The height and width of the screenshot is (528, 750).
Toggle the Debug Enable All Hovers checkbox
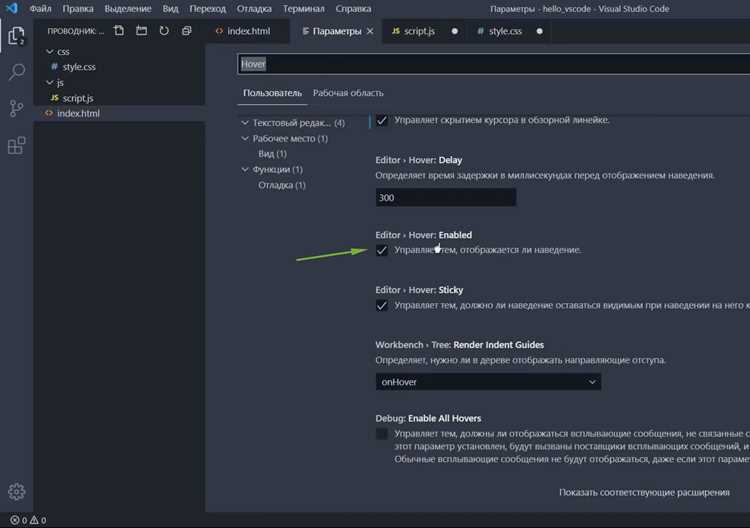click(x=382, y=434)
